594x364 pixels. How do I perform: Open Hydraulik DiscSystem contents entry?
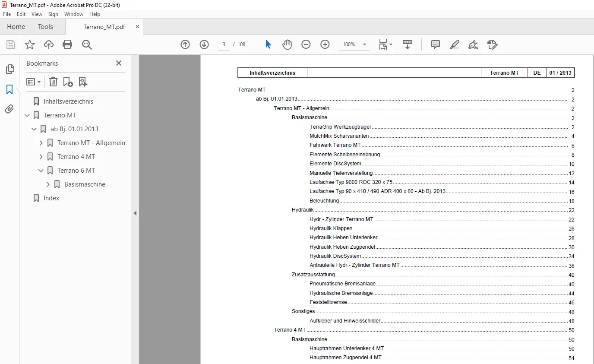tap(335, 256)
